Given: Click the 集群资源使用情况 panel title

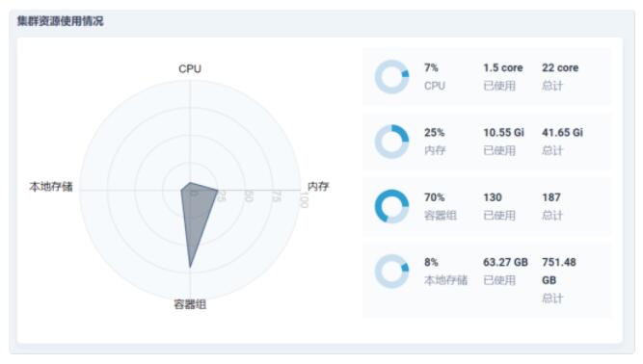Looking at the screenshot, I should coord(61,21).
